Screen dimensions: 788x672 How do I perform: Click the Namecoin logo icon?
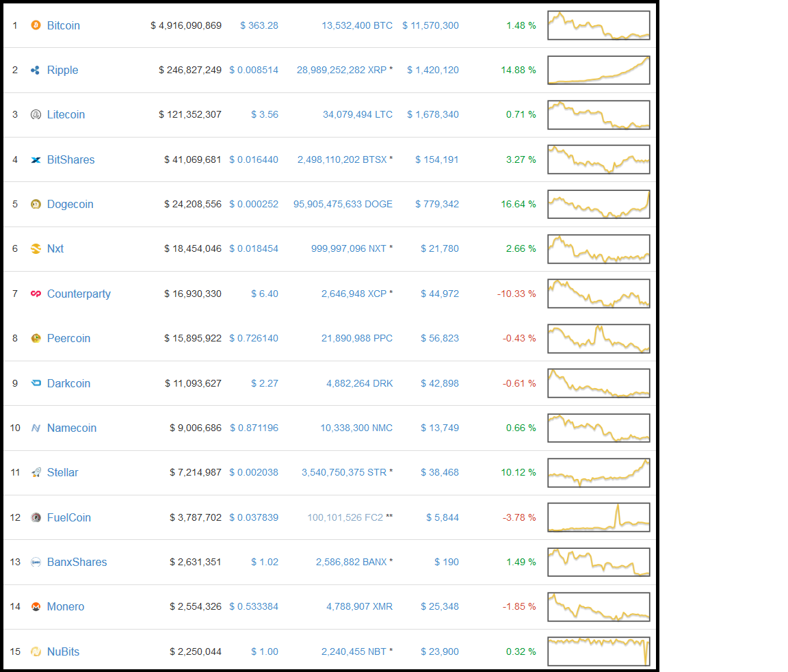[x=36, y=428]
